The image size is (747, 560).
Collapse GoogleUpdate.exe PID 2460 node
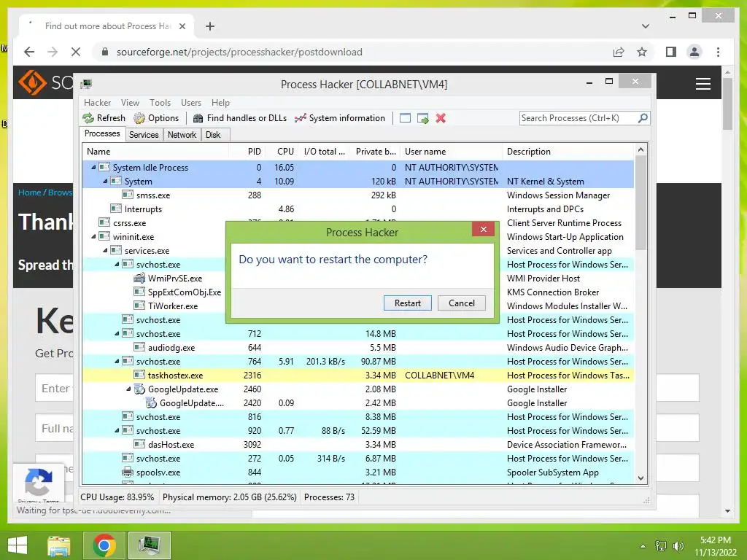click(128, 389)
